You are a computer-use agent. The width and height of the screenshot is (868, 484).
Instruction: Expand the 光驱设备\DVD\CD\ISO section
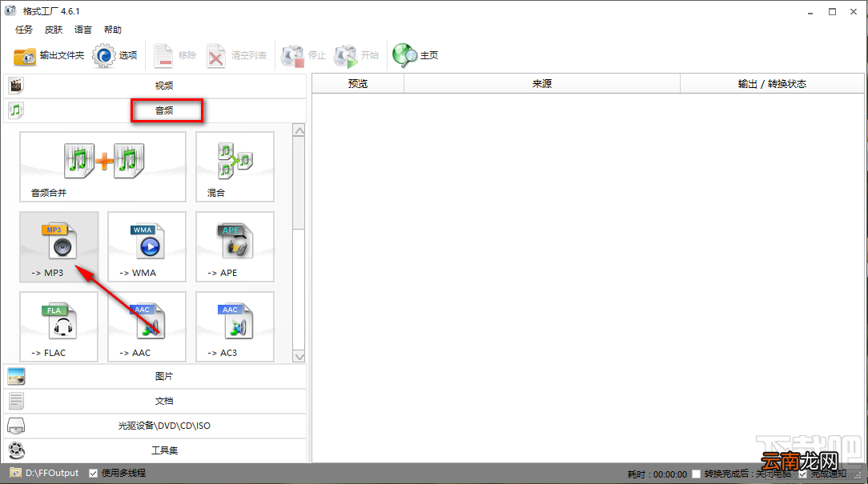click(x=155, y=426)
